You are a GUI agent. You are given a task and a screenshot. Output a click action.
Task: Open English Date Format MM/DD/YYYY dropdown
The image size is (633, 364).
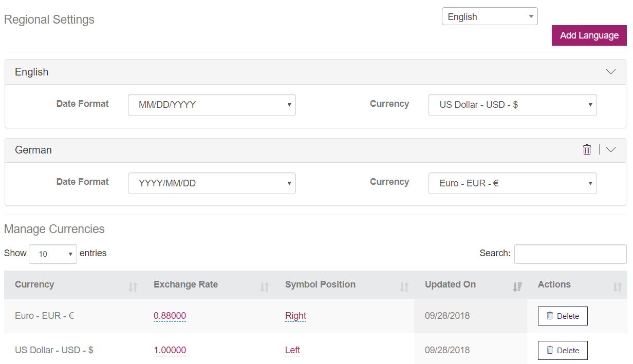[x=212, y=105]
